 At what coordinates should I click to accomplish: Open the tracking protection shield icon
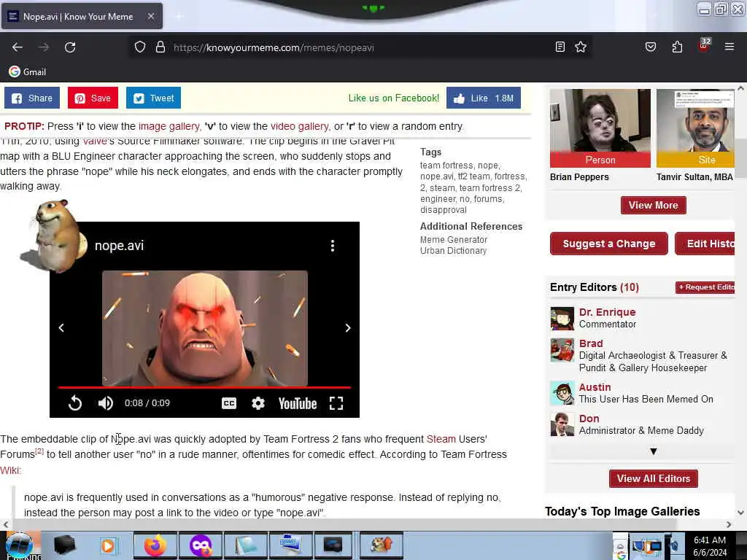tap(139, 47)
